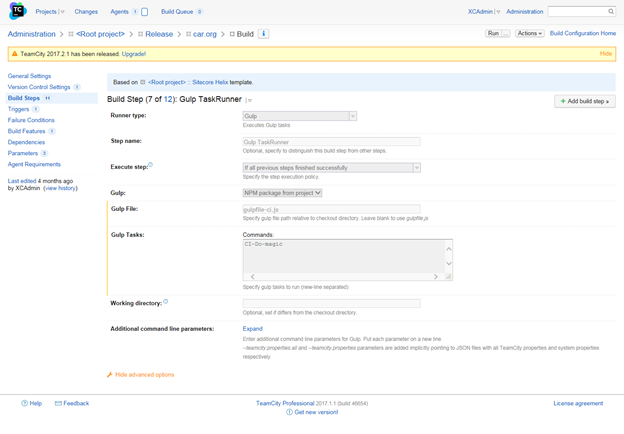The height and width of the screenshot is (434, 624).
Task: Click Get new version link
Action: tap(316, 412)
